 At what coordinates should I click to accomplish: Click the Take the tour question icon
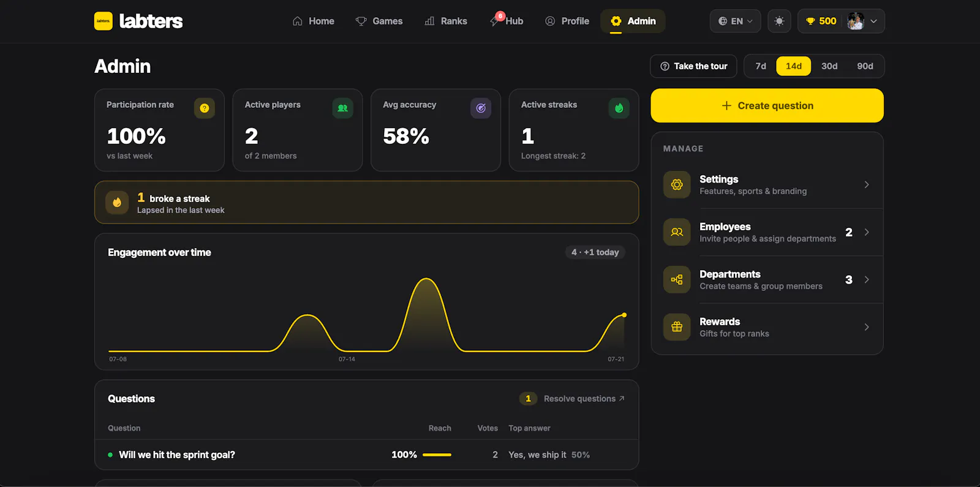point(665,66)
